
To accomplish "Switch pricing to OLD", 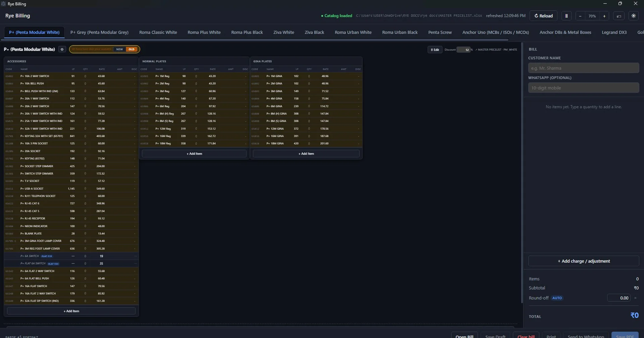I will (x=131, y=49).
